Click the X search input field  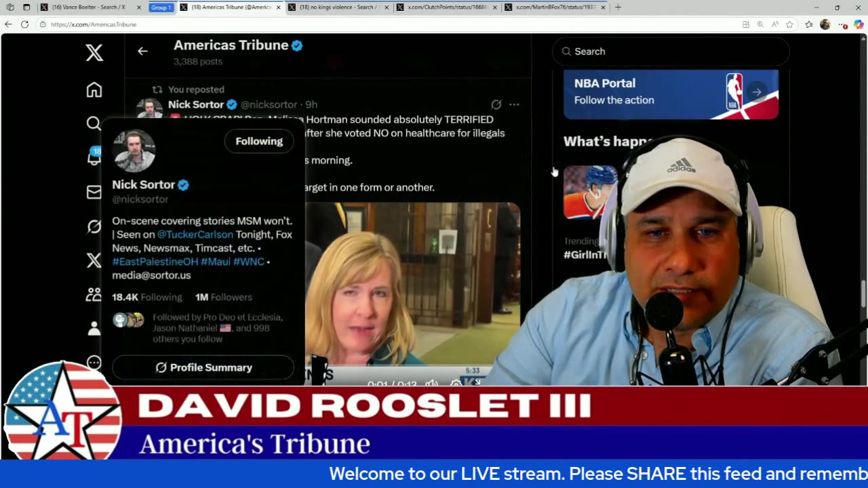(x=671, y=52)
